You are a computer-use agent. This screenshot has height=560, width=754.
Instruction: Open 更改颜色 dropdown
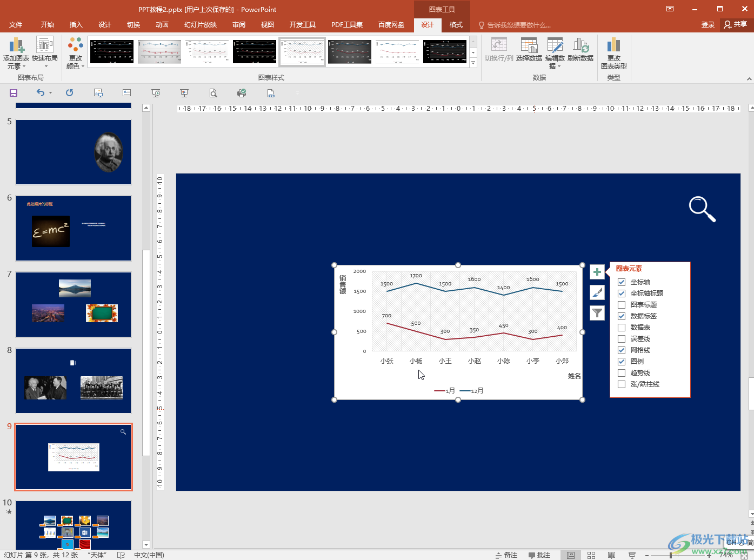tap(76, 53)
